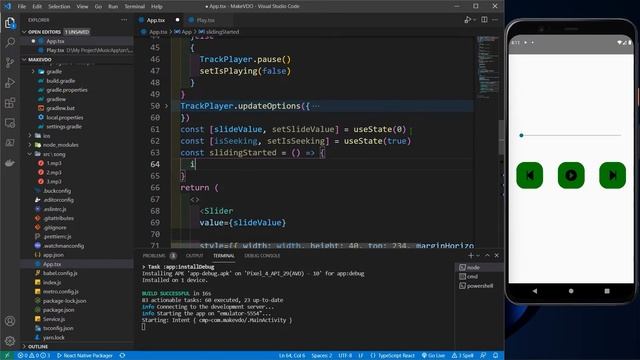This screenshot has height=360, width=640.
Task: Open the Selection menu
Action: coord(59,6)
